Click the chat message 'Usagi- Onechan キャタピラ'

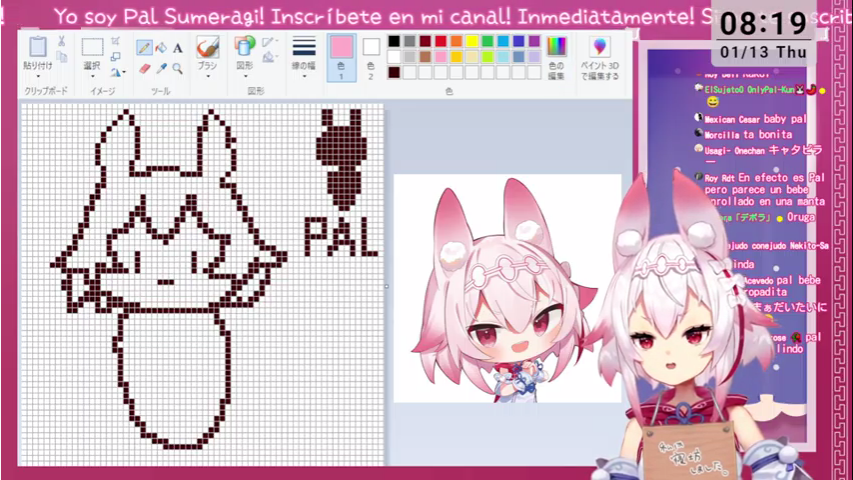click(759, 151)
